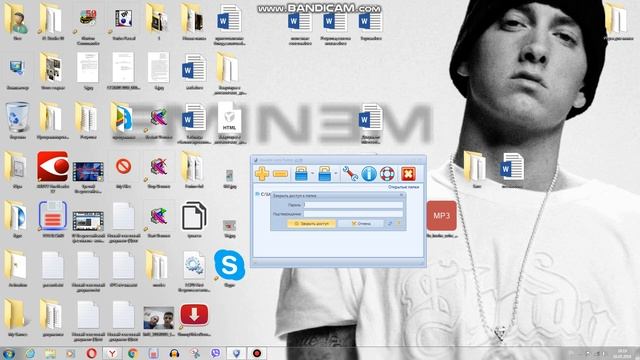Select the ABBYY red eye desktop icon
Image resolution: width=640 pixels, height=360 pixels.
pyautogui.click(x=53, y=167)
